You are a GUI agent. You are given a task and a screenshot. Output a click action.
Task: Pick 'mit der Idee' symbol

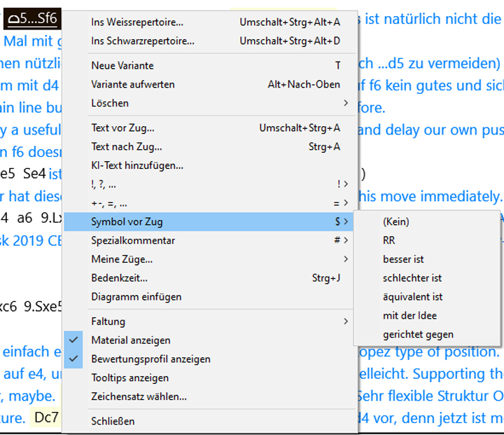[x=409, y=316]
